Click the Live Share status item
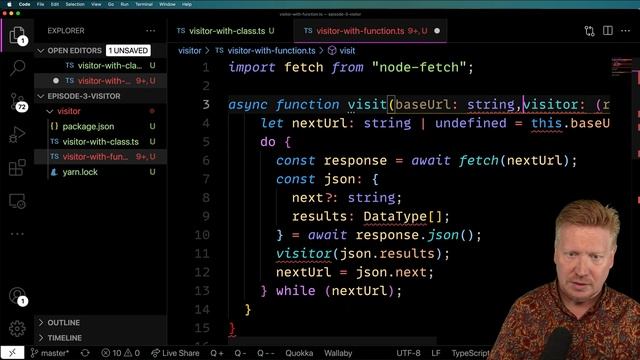Image resolution: width=640 pixels, height=360 pixels. tap(175, 353)
